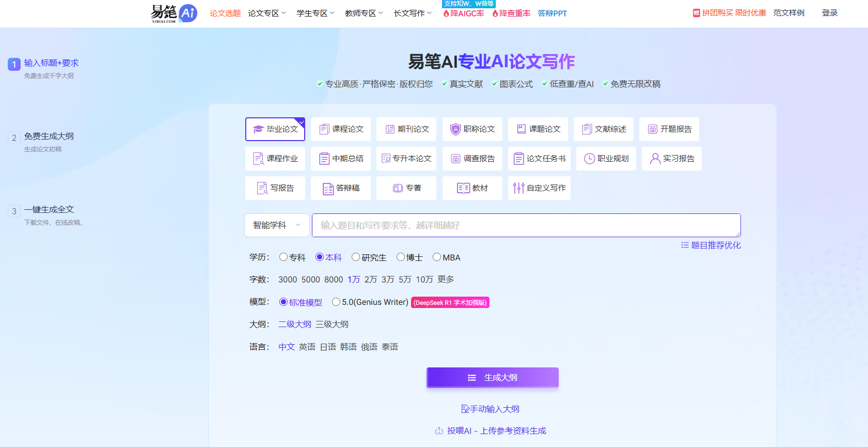Select the 实习报告 person icon
868x447 pixels.
[x=655, y=159]
